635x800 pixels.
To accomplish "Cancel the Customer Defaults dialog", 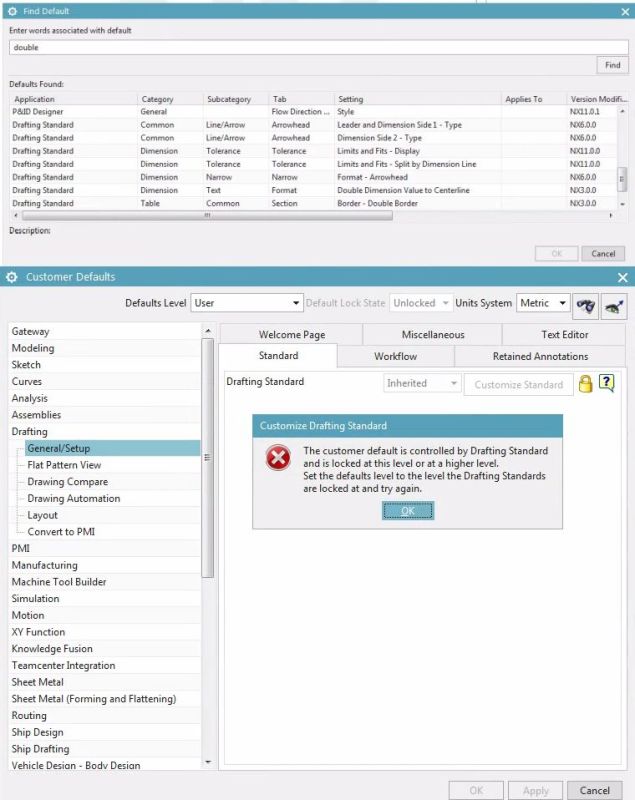I will (x=594, y=790).
